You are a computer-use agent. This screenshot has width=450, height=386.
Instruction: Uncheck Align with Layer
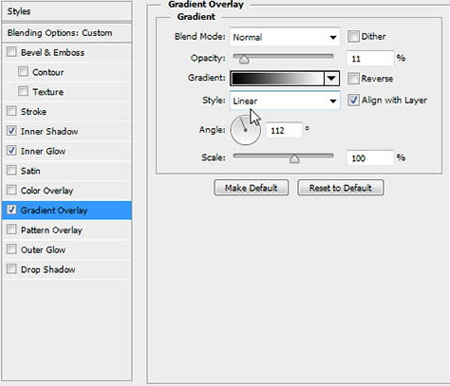353,100
